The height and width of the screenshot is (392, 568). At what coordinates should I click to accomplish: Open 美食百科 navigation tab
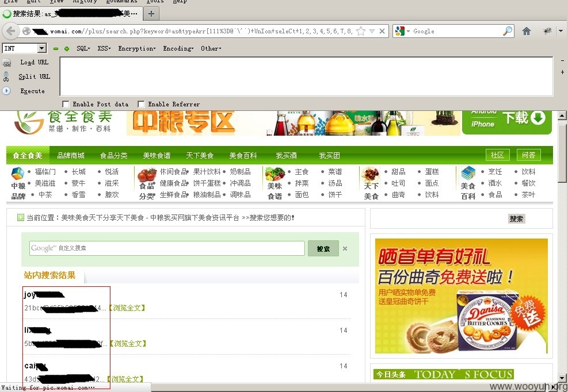243,156
